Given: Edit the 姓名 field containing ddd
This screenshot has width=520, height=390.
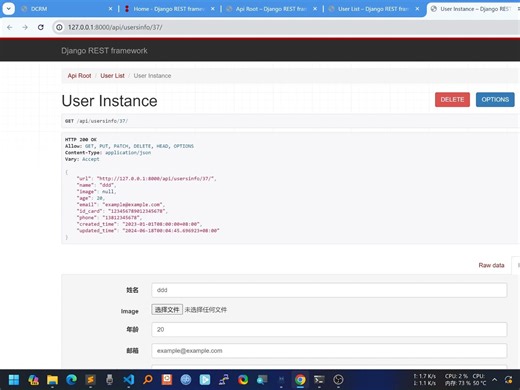Looking at the screenshot, I should coord(329,290).
